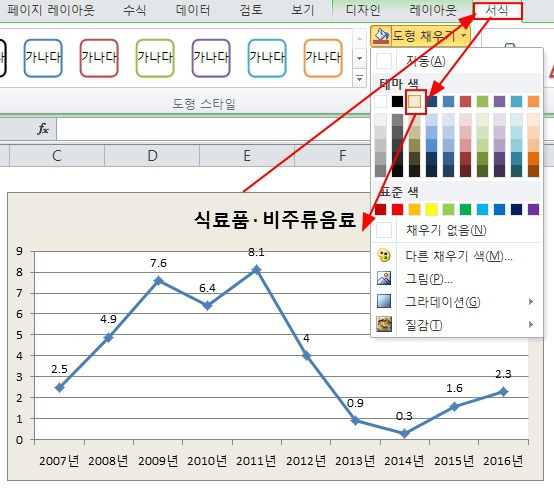Pick the dark blue theme color
Image resolution: width=554 pixels, height=489 pixels.
point(432,101)
